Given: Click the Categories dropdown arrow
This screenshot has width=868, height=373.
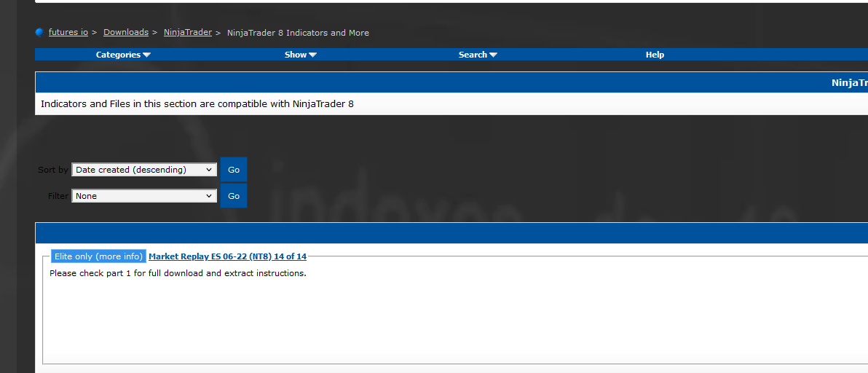Looking at the screenshot, I should (146, 55).
